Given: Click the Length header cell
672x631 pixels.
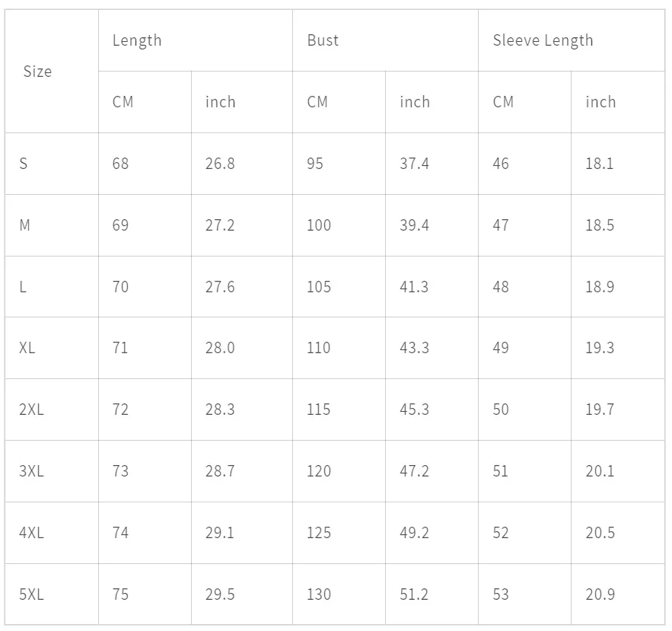Looking at the screenshot, I should (x=137, y=40).
